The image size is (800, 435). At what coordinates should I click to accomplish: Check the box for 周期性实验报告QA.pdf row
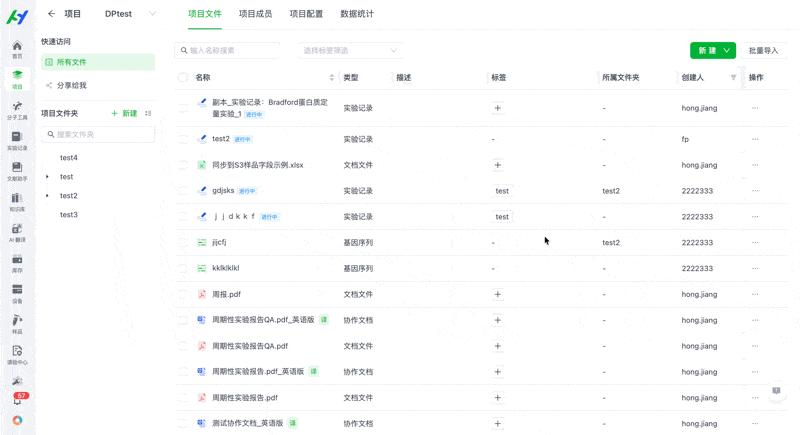coord(183,346)
